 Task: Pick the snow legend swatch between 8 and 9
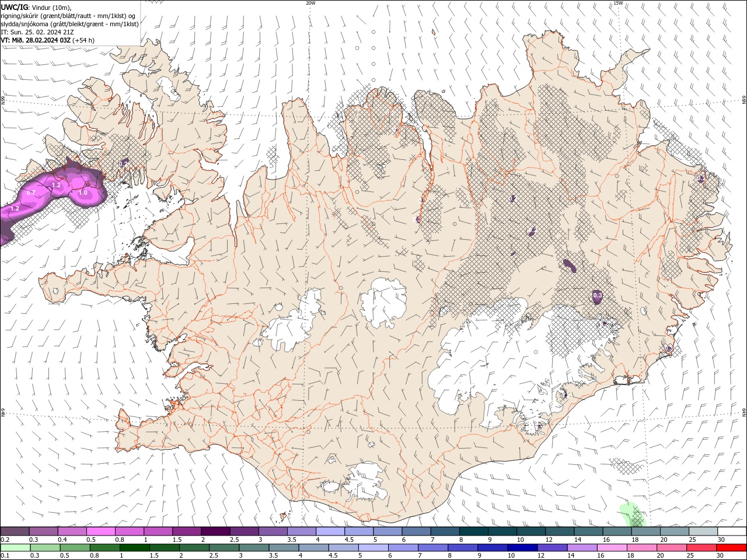tap(474, 531)
